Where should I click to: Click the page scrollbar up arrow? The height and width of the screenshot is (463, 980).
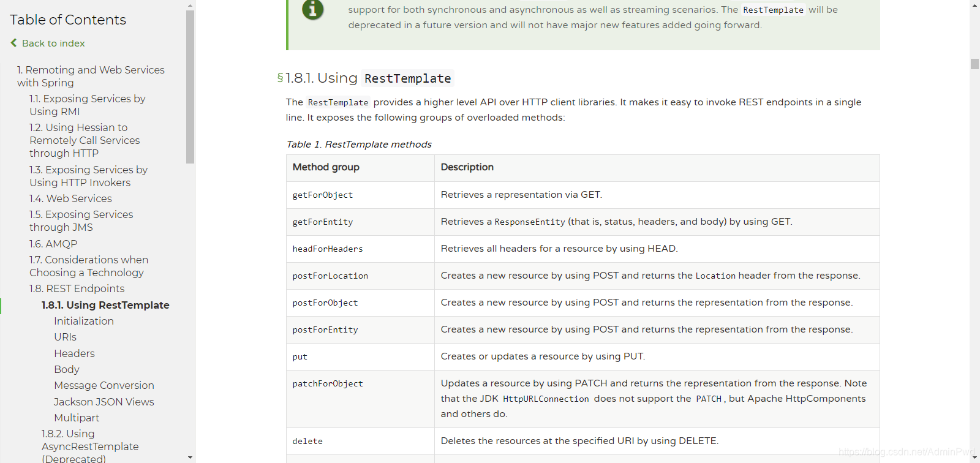[975, 5]
